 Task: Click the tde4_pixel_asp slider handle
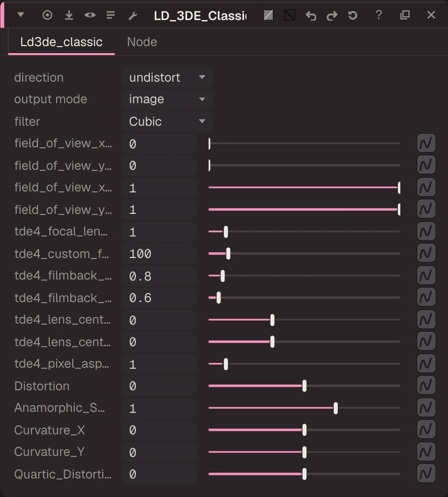(x=226, y=364)
